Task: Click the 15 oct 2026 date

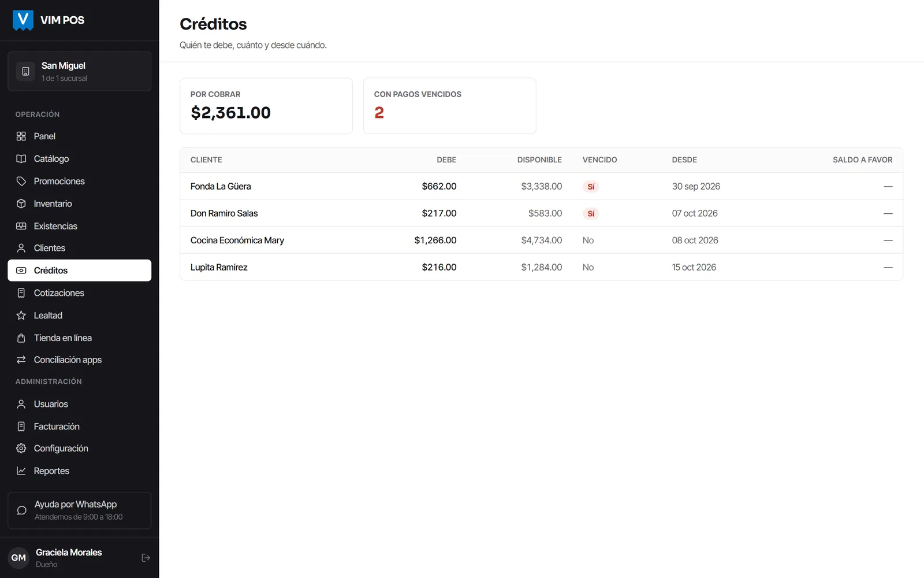Action: pyautogui.click(x=694, y=267)
